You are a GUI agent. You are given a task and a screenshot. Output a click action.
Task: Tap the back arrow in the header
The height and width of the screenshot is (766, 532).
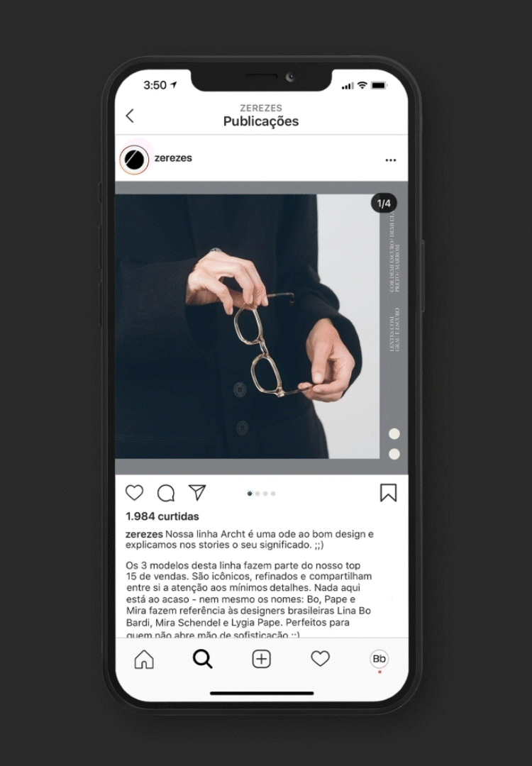(x=130, y=116)
